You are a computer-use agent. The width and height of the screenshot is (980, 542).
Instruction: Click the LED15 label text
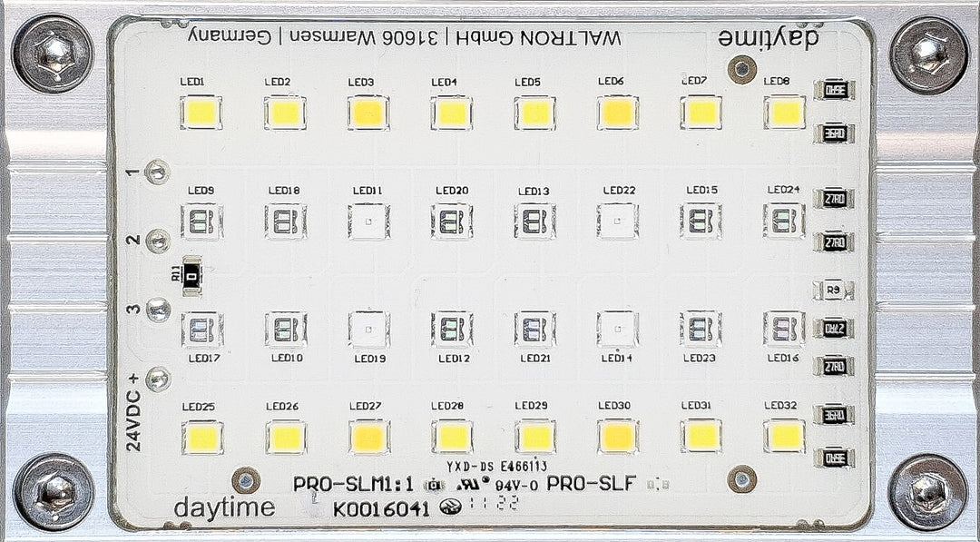pyautogui.click(x=701, y=190)
